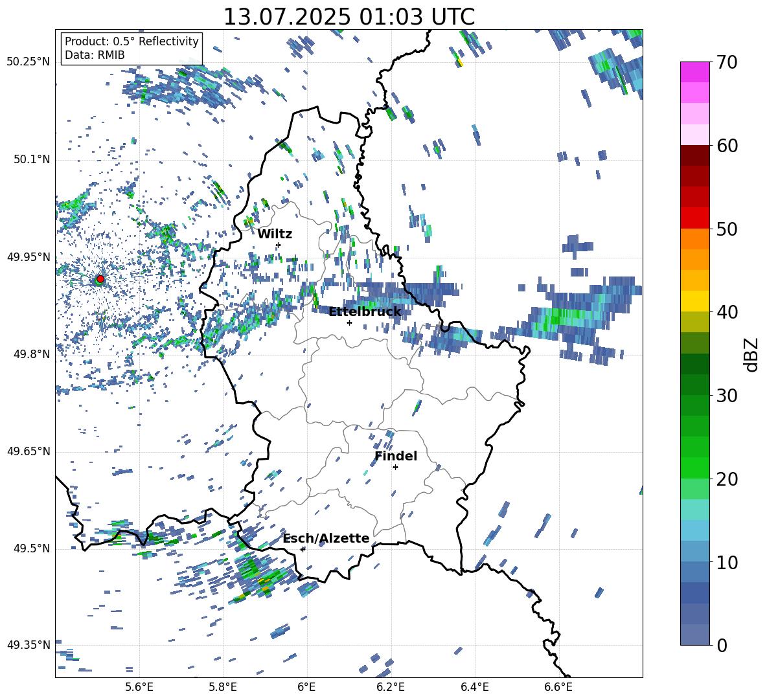Click the 20 dBZ colorbar label
Image resolution: width=767 pixels, height=700 pixels.
pos(727,479)
